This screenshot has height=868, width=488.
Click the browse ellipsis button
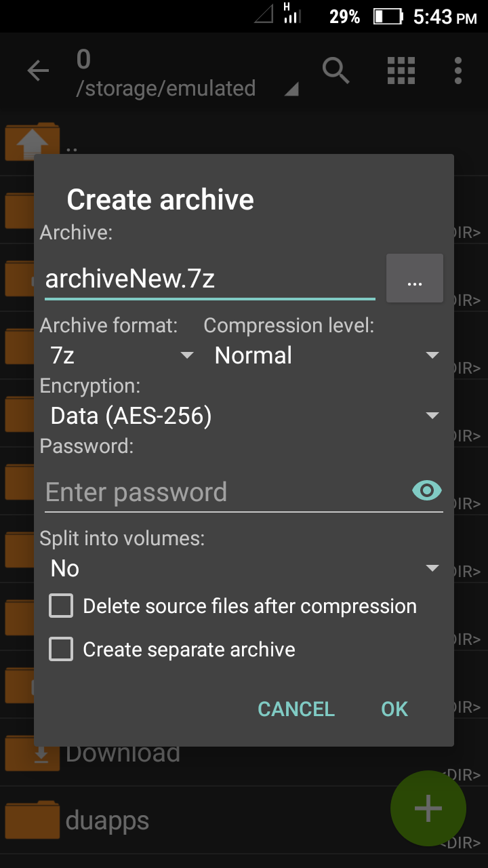pyautogui.click(x=415, y=278)
